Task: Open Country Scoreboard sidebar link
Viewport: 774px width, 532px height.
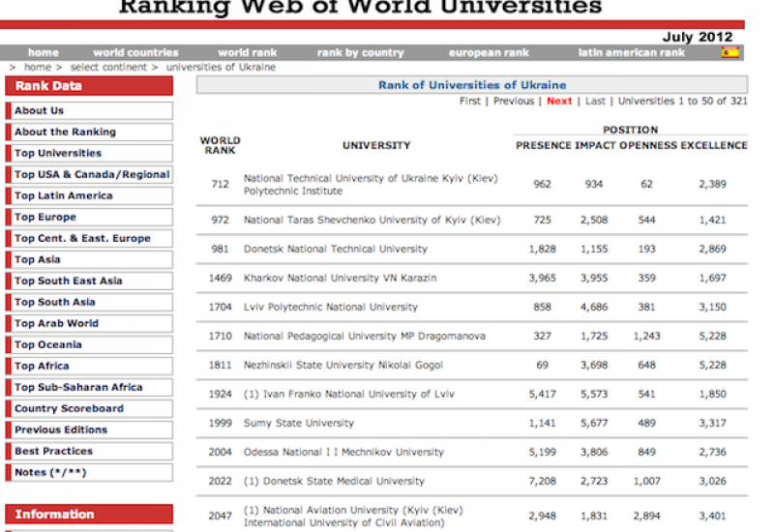Action: 89,408
